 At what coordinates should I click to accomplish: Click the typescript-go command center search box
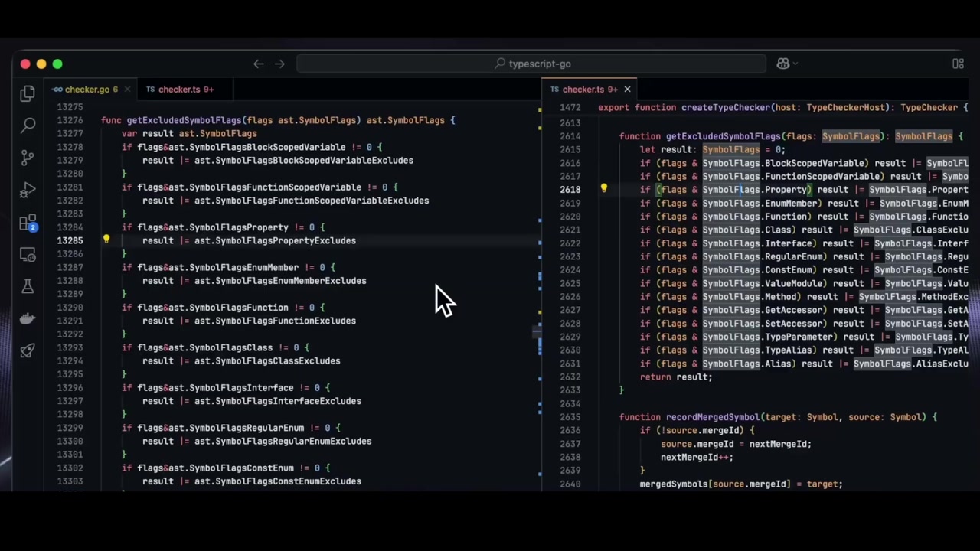(x=531, y=64)
